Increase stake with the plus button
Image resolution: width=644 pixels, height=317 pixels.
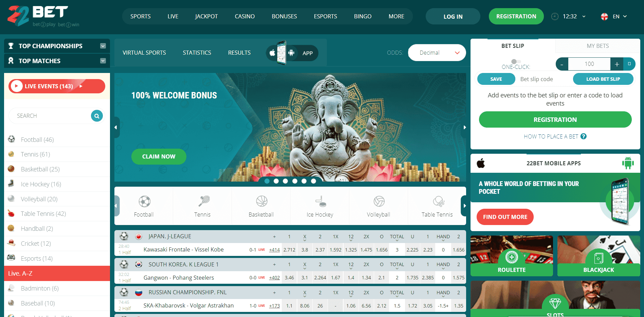point(617,64)
